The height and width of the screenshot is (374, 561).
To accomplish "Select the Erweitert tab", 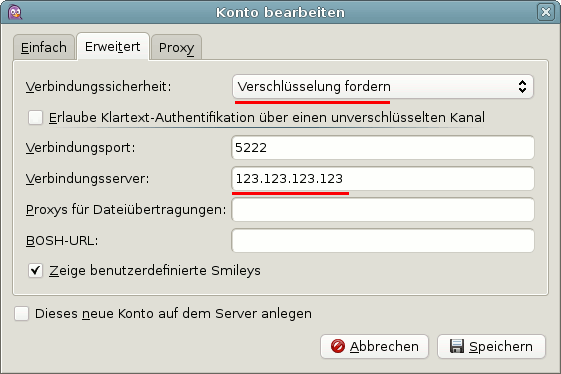I will coord(113,47).
